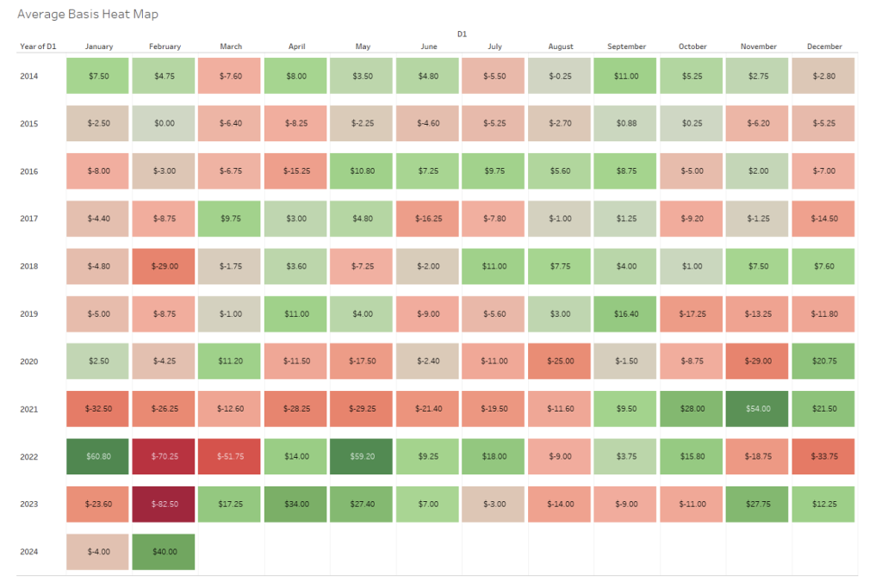Click the November 2021 cell showing $54.00
Viewport: 882px width, 588px height.
758,409
